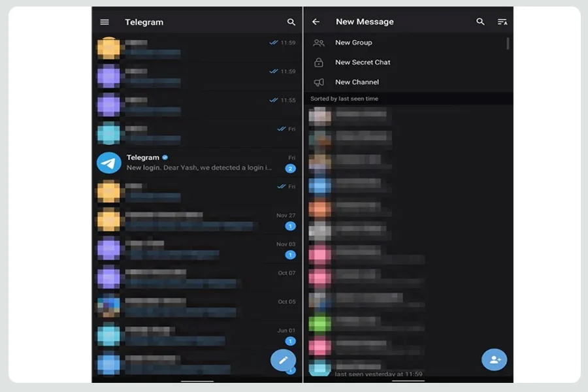Click the New Message title
Viewport: 588px width, 392px height.
365,22
